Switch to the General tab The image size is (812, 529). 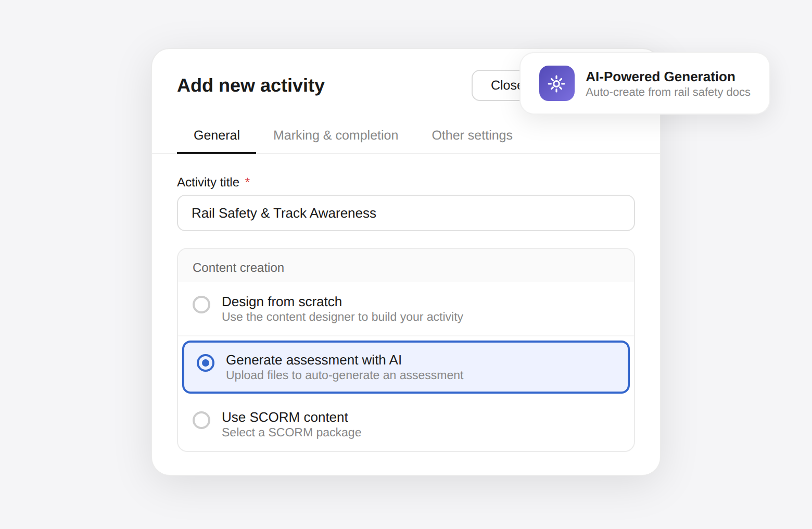coord(217,135)
